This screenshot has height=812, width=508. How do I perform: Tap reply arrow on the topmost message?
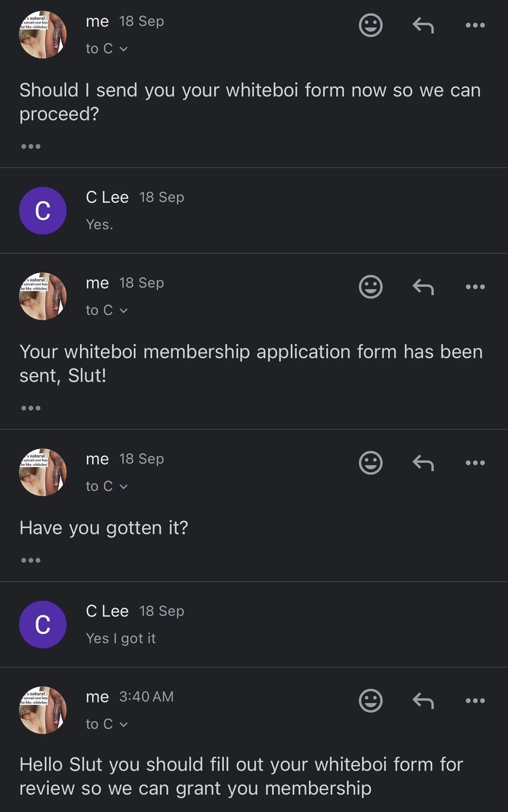pos(423,25)
